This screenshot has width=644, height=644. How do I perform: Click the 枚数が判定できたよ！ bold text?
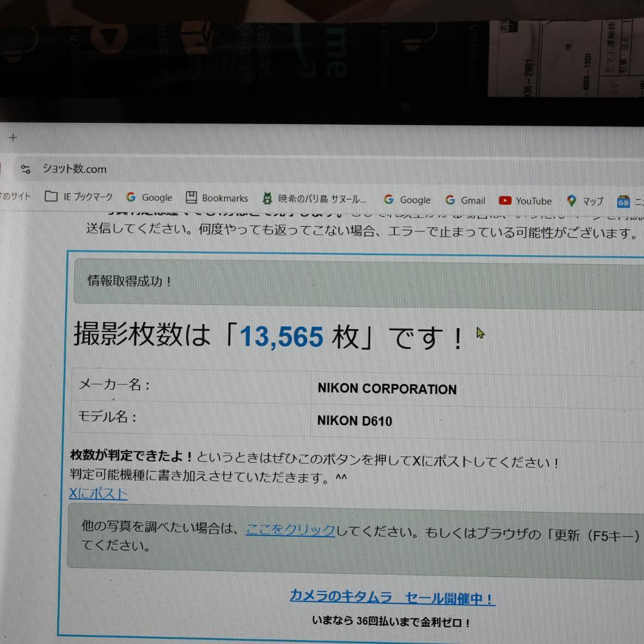(131, 455)
